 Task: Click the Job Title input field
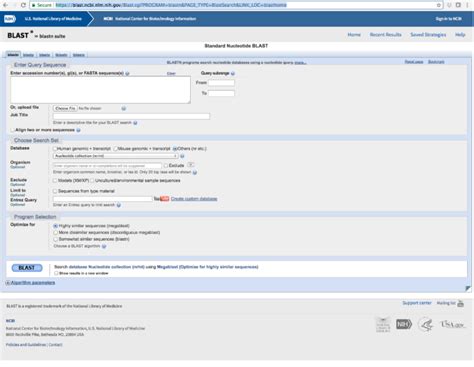(131, 116)
